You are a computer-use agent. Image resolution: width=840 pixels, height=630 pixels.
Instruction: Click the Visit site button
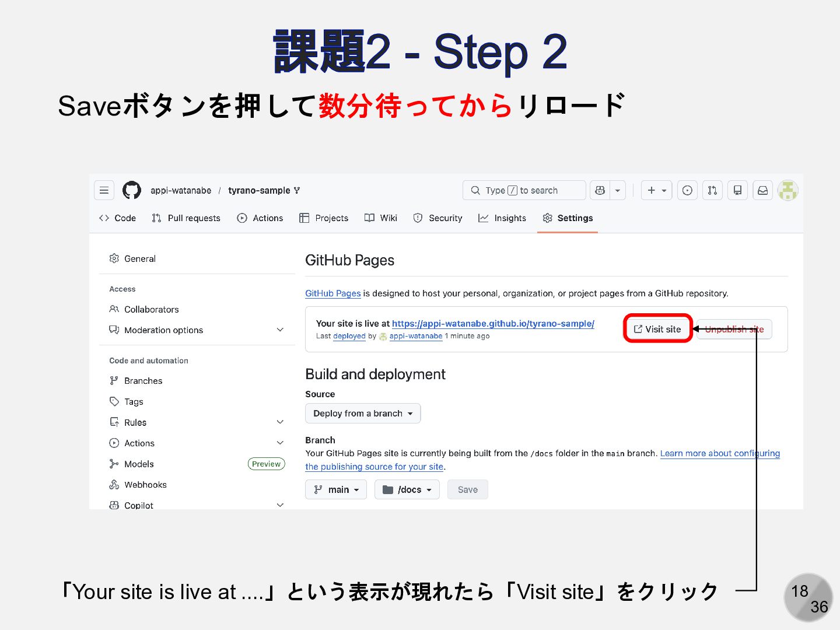[657, 329]
